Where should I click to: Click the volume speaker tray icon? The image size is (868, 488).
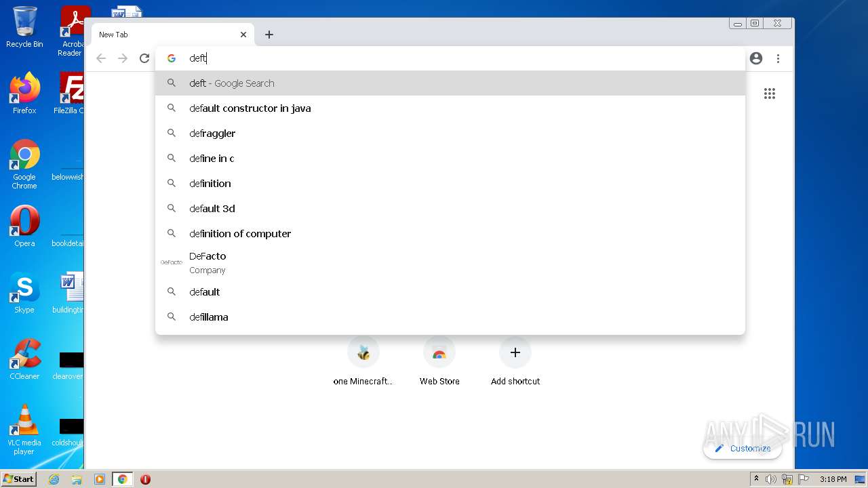click(771, 479)
